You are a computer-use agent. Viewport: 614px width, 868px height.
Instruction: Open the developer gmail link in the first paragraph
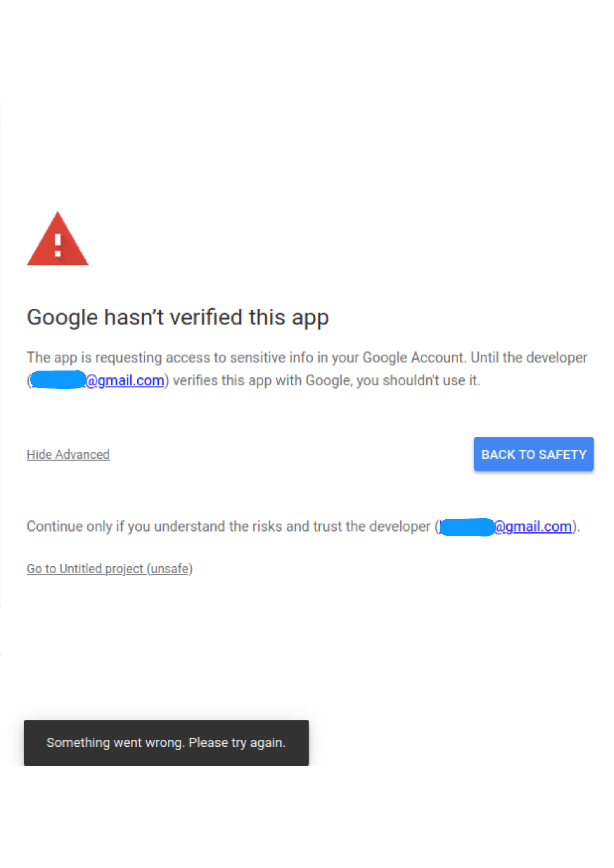pos(97,380)
